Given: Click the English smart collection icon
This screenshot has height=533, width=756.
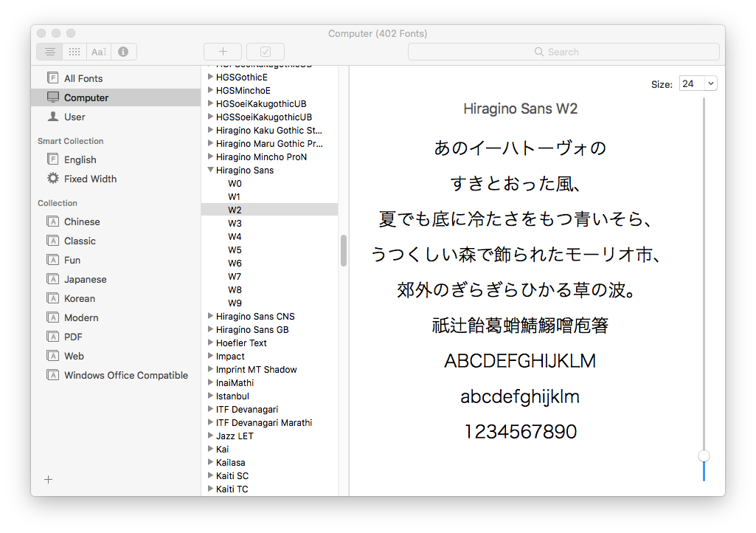Looking at the screenshot, I should [x=52, y=159].
